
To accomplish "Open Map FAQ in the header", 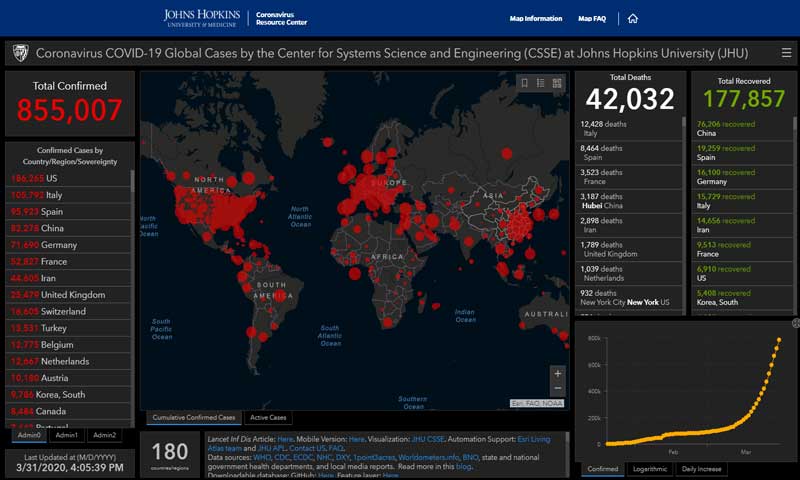I will coord(592,18).
